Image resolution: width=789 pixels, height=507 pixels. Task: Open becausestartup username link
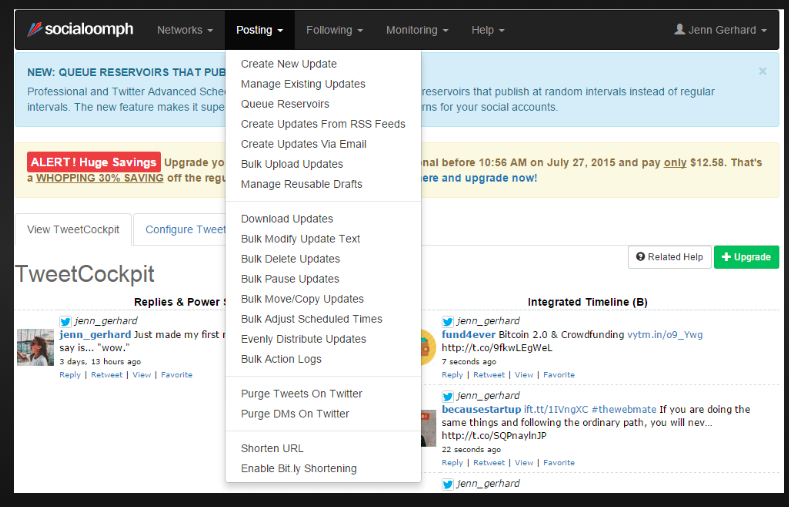(481, 409)
